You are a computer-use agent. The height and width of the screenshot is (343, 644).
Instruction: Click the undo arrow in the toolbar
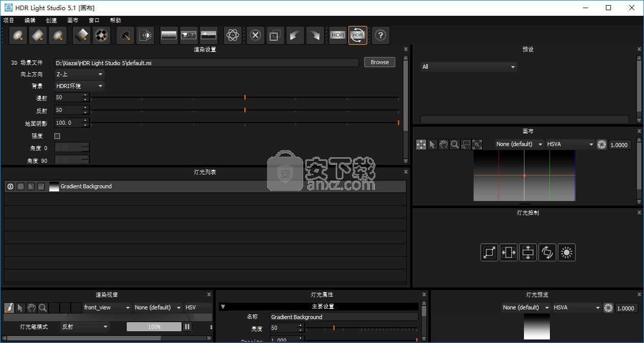click(x=295, y=35)
